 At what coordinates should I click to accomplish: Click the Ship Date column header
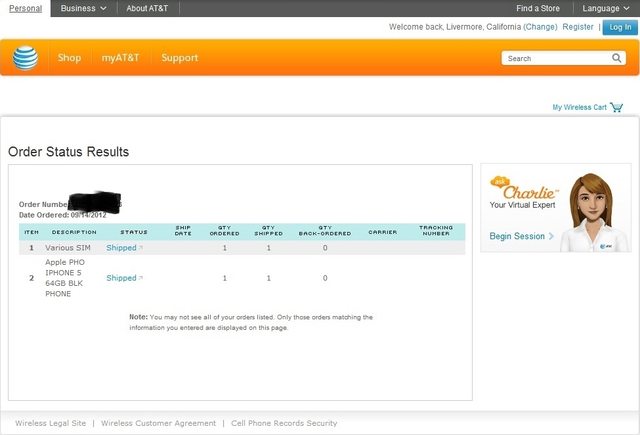coord(183,231)
